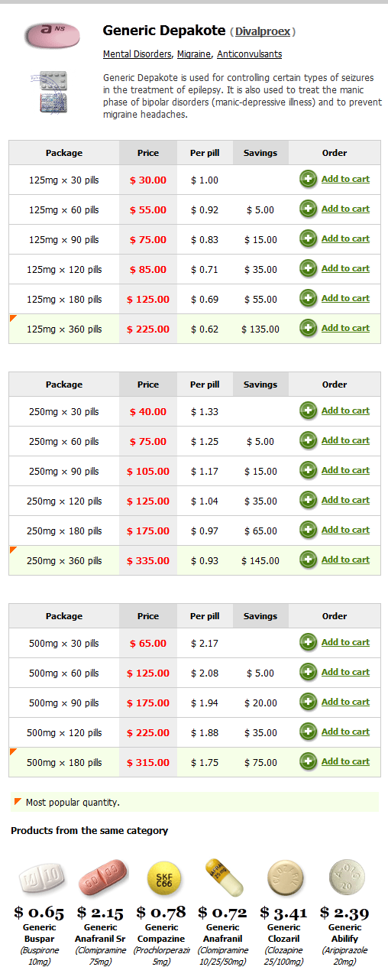Add 125mg × 60 pills to cart

click(x=345, y=209)
